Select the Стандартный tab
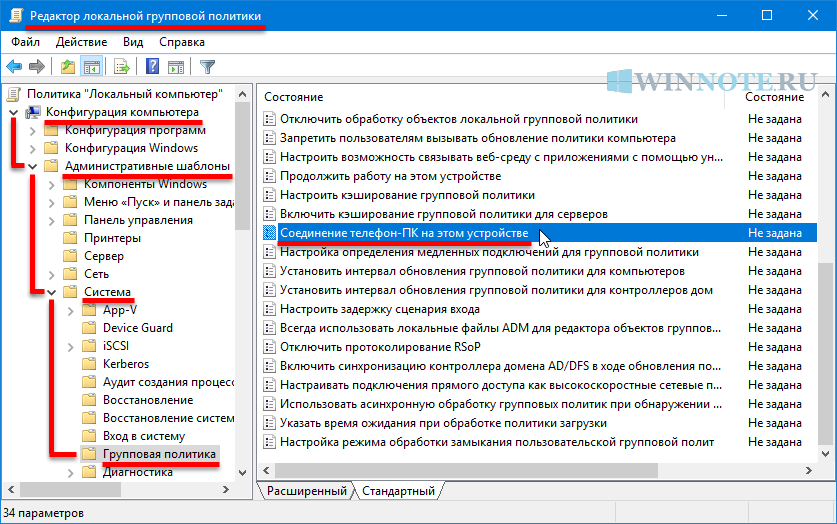The width and height of the screenshot is (837, 524). pos(398,492)
